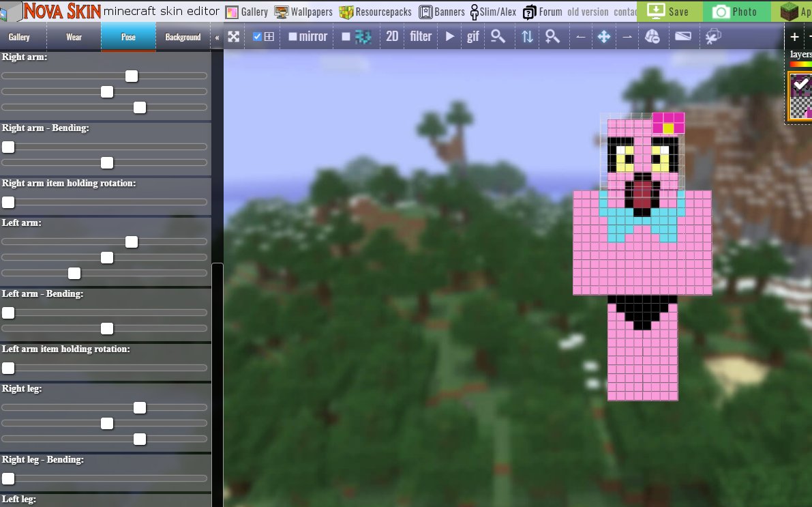The image size is (812, 507).
Task: Open Gallery link in top navigation
Action: pyautogui.click(x=247, y=12)
